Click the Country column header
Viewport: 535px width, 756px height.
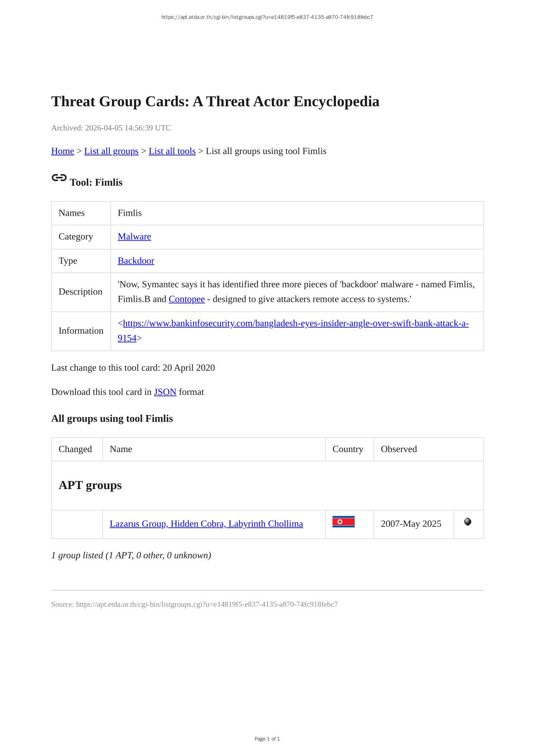tap(348, 449)
